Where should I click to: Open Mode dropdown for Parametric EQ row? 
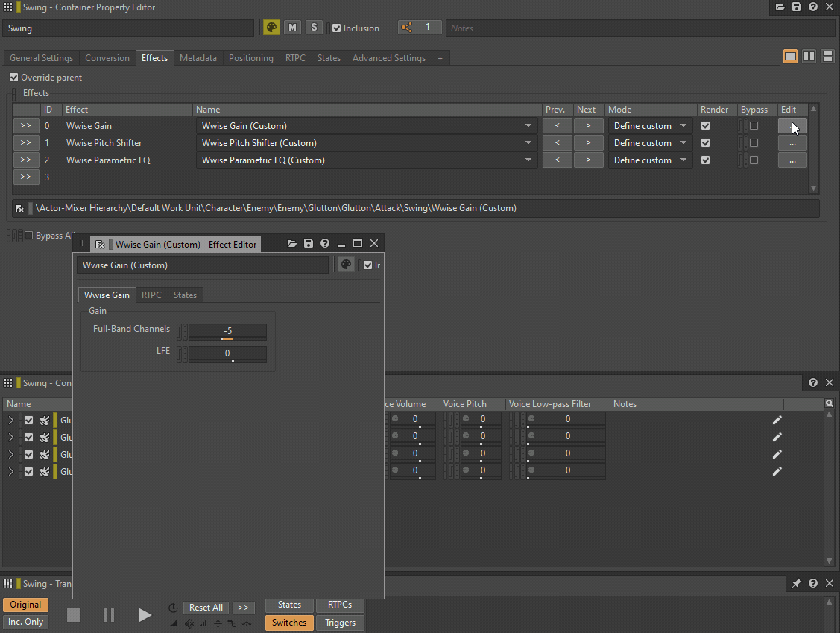(651, 160)
